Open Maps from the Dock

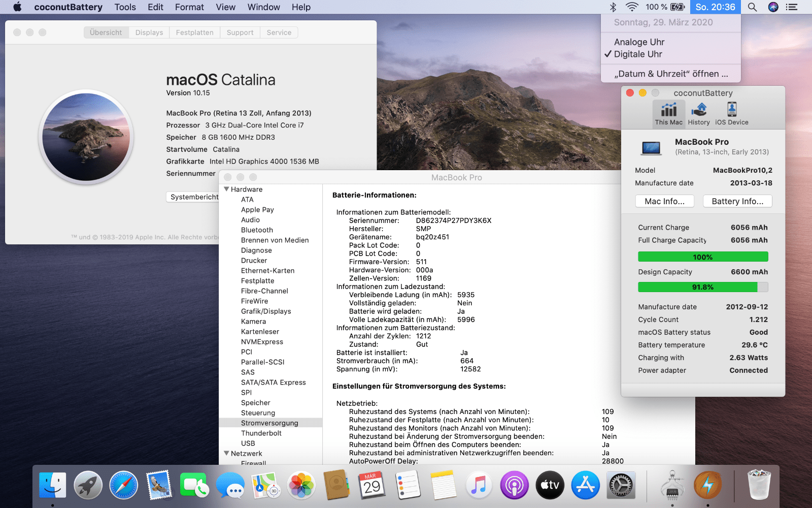coord(265,485)
